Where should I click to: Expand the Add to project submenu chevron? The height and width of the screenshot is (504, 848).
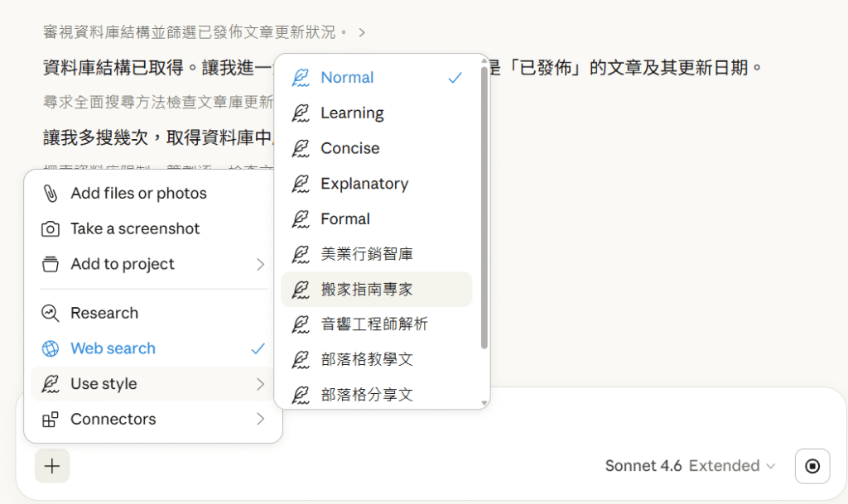pos(260,265)
